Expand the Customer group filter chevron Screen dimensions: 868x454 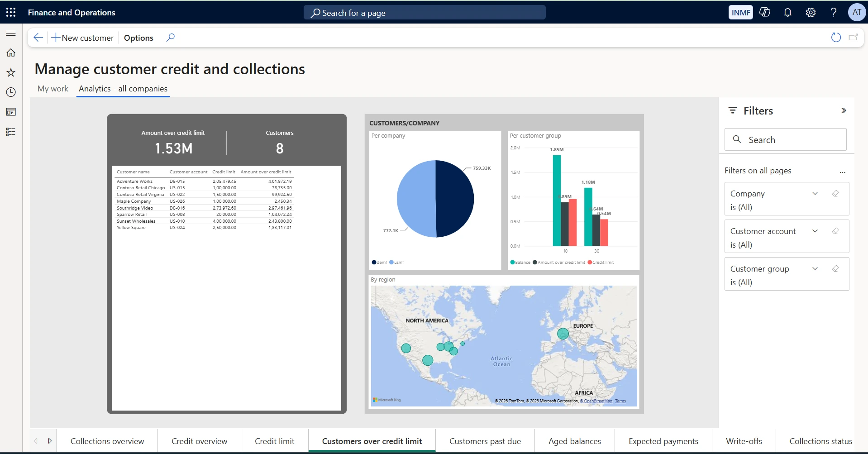tap(815, 269)
